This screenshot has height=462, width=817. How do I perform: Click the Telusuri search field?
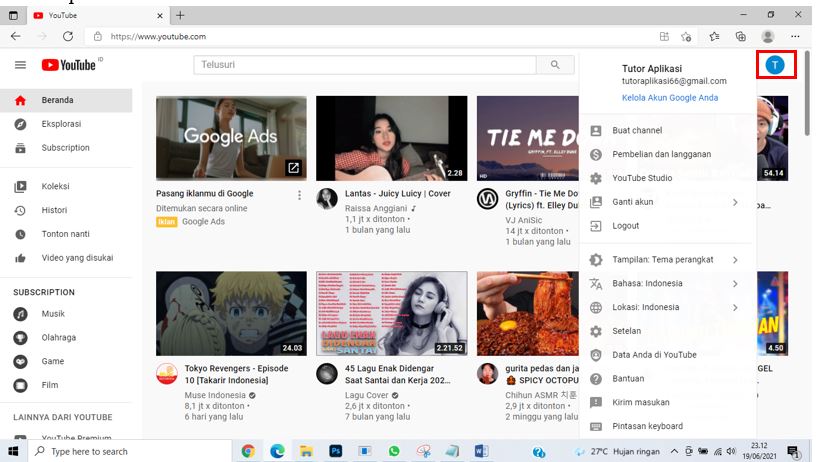[x=365, y=65]
